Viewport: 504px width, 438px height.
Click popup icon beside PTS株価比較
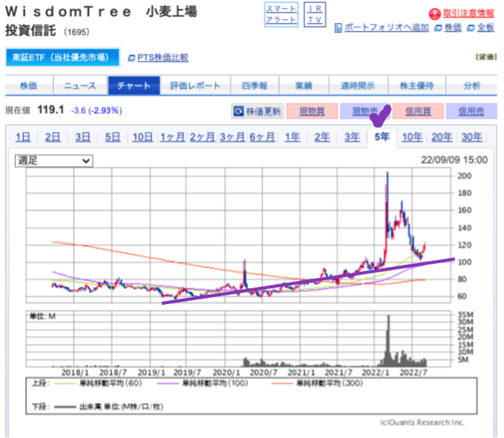(x=132, y=58)
